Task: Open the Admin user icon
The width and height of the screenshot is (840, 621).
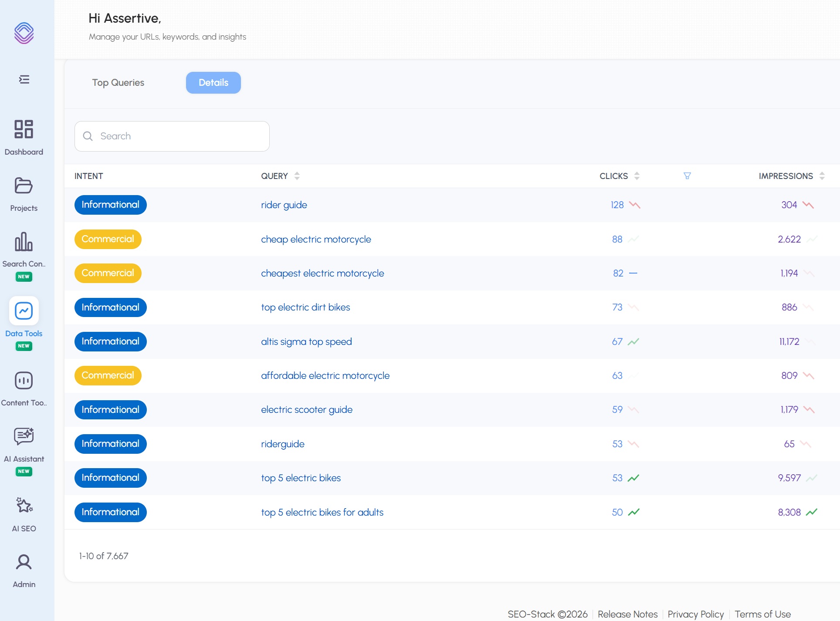Action: (24, 562)
